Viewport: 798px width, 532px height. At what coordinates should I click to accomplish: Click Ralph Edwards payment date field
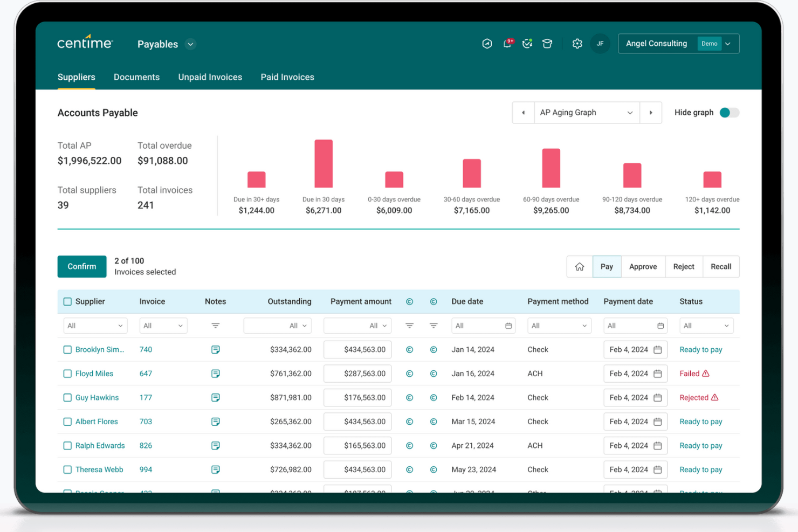635,446
